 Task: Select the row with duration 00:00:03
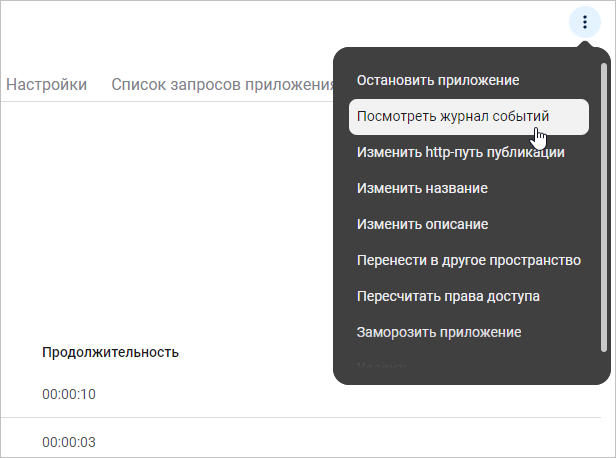pyautogui.click(x=69, y=441)
